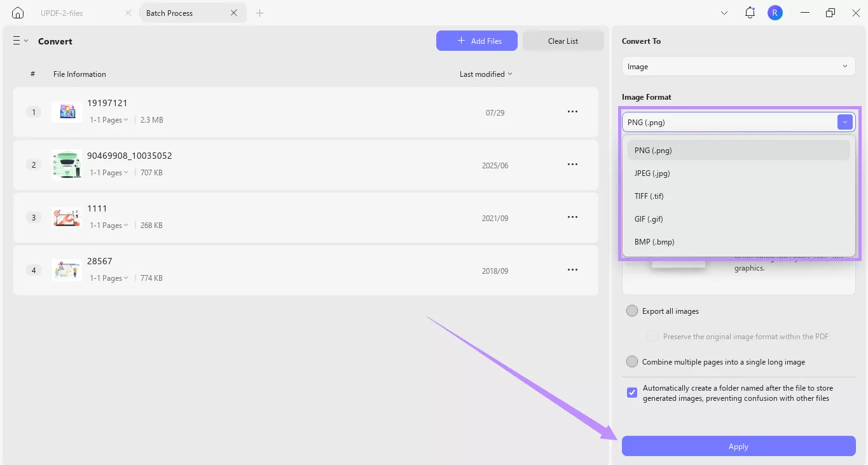The image size is (868, 465).
Task: Click the Add Files button
Action: 477,41
